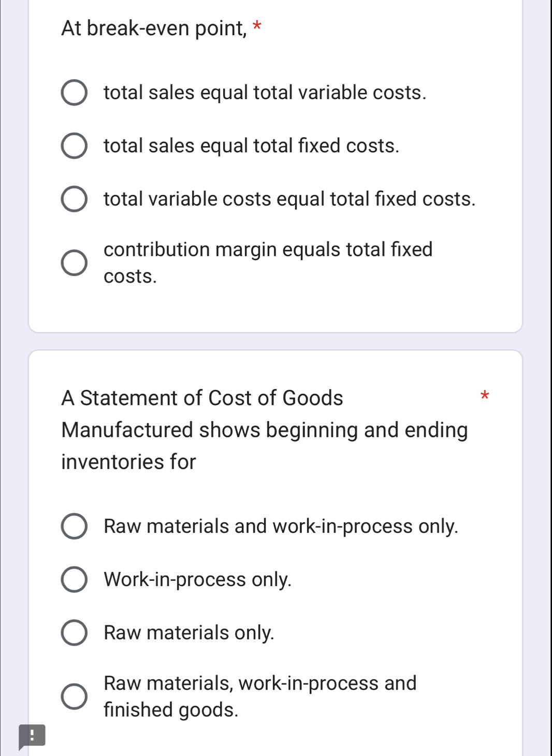The height and width of the screenshot is (756, 552).
Task: Click the text 'Raw materials and work-in-process only.'
Action: point(281,526)
